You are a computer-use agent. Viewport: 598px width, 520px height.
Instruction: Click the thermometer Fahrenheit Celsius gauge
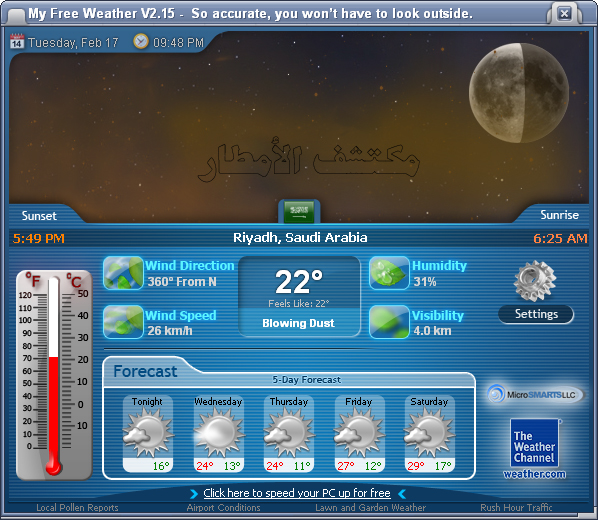pyautogui.click(x=54, y=375)
